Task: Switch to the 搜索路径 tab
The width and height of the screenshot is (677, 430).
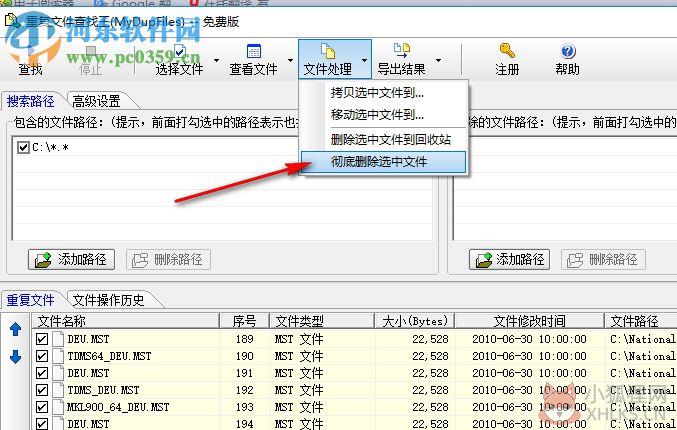Action: click(x=31, y=101)
